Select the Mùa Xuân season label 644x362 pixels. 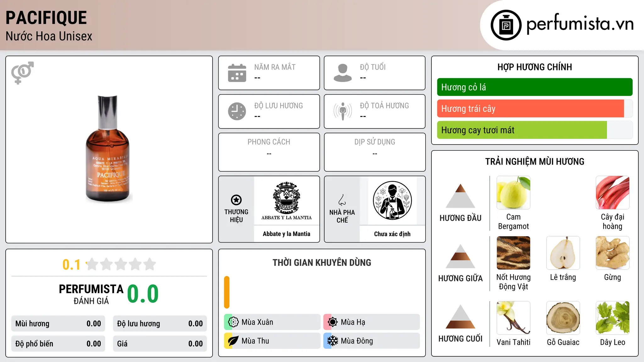272,322
